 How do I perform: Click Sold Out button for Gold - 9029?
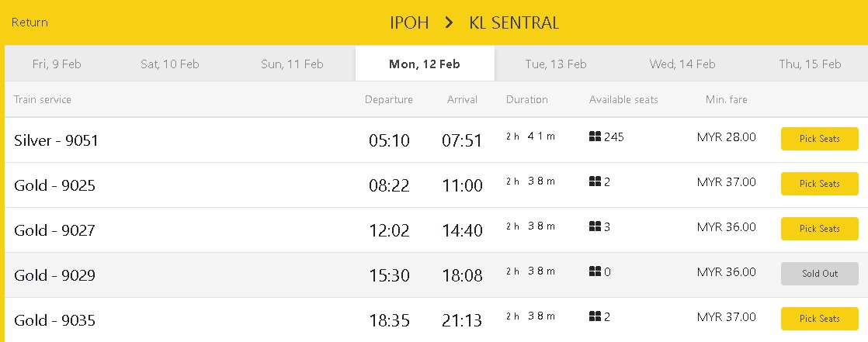click(x=819, y=274)
